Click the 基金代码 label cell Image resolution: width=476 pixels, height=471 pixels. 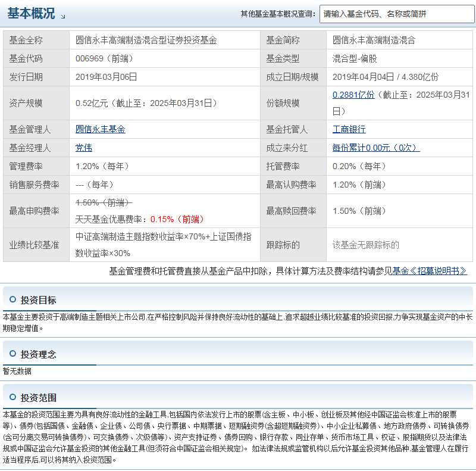(x=36, y=58)
